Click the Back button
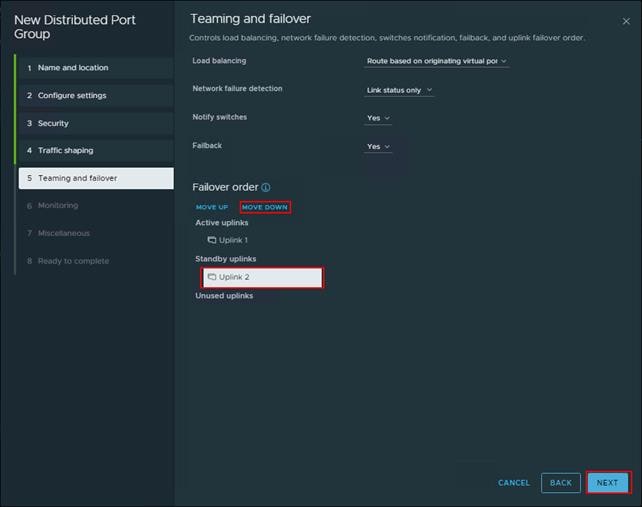 (561, 483)
